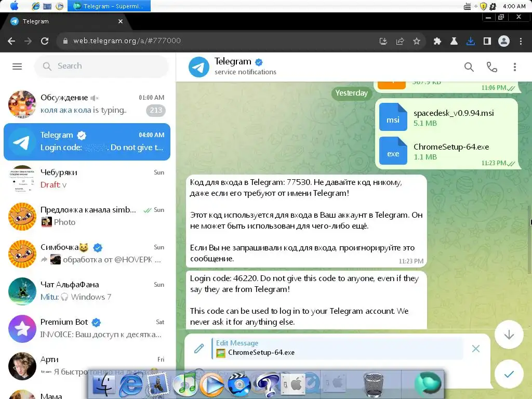The image size is (532, 399).
Task: Click the Premium Bot star avatar
Action: (22, 328)
